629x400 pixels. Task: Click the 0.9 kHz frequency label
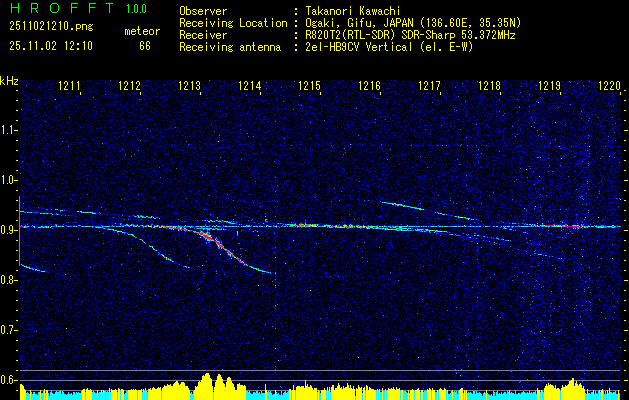[x=8, y=230]
